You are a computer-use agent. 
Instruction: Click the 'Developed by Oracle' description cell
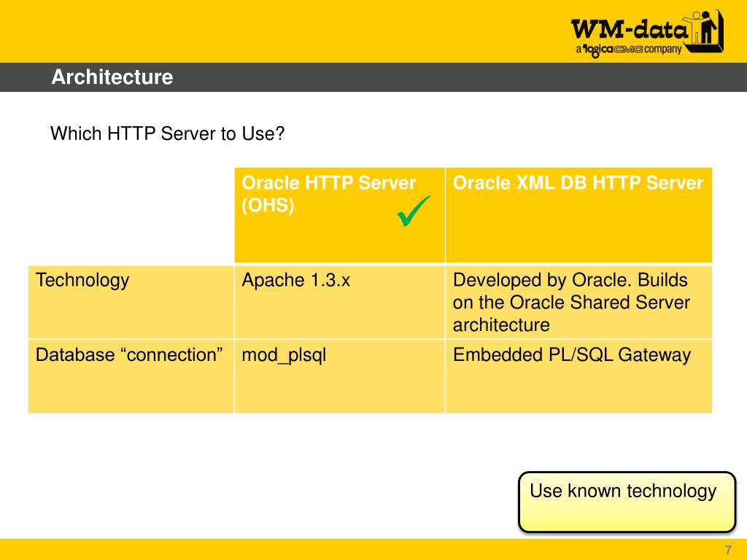coord(578,302)
